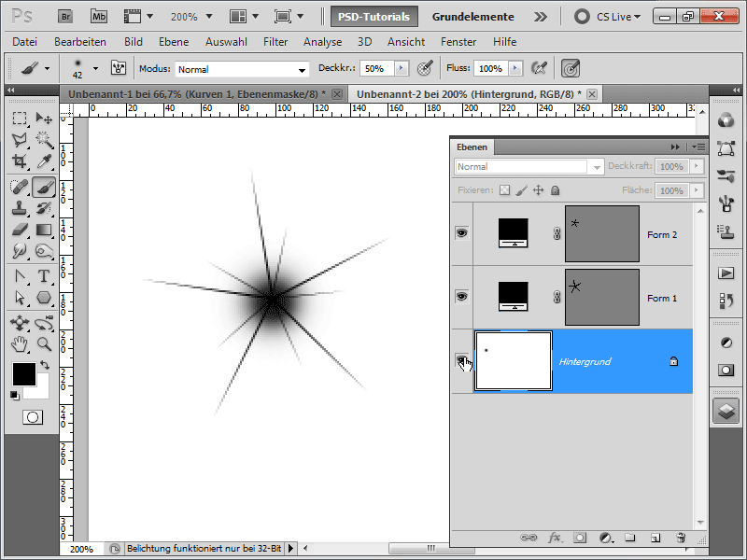Select the Polygonal Lasso tool
Screen dimensions: 747x560
coord(20,139)
